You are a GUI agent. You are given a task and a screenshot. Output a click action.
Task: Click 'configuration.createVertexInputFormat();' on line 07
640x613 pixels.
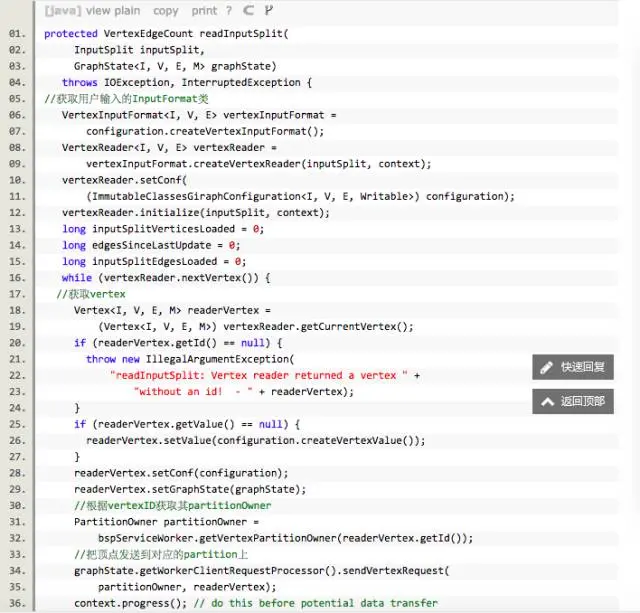tap(205, 131)
